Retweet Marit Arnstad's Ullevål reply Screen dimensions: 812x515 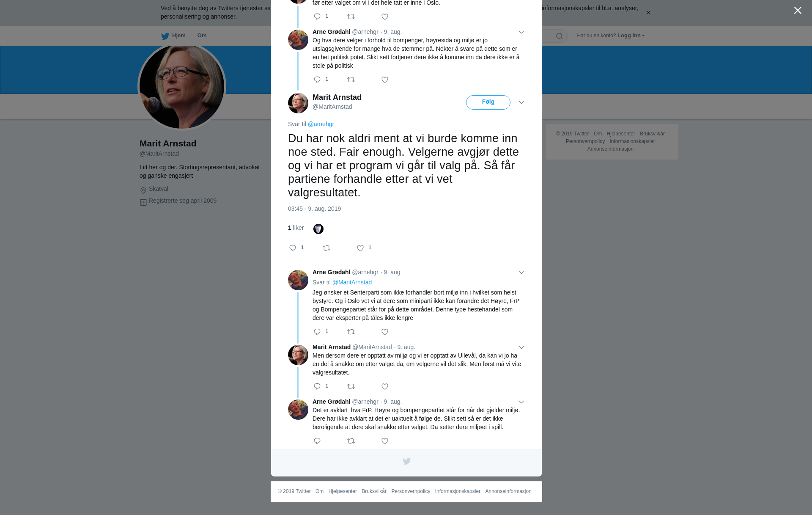pyautogui.click(x=351, y=386)
